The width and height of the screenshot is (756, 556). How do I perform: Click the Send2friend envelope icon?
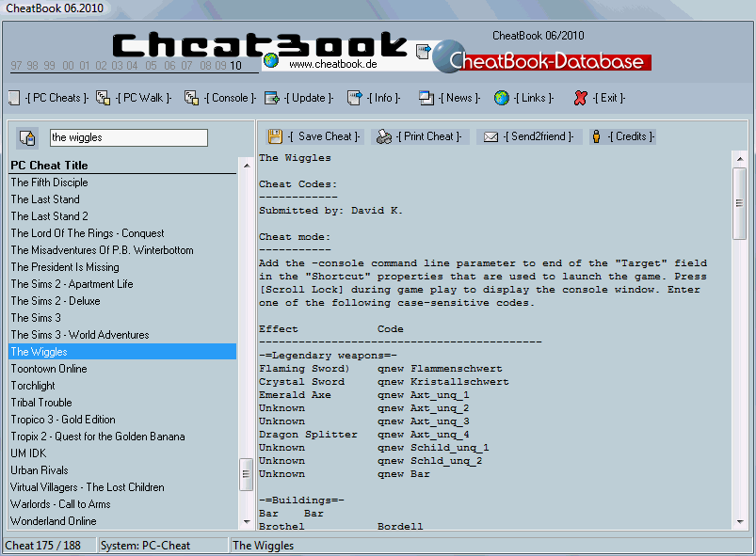coord(491,137)
